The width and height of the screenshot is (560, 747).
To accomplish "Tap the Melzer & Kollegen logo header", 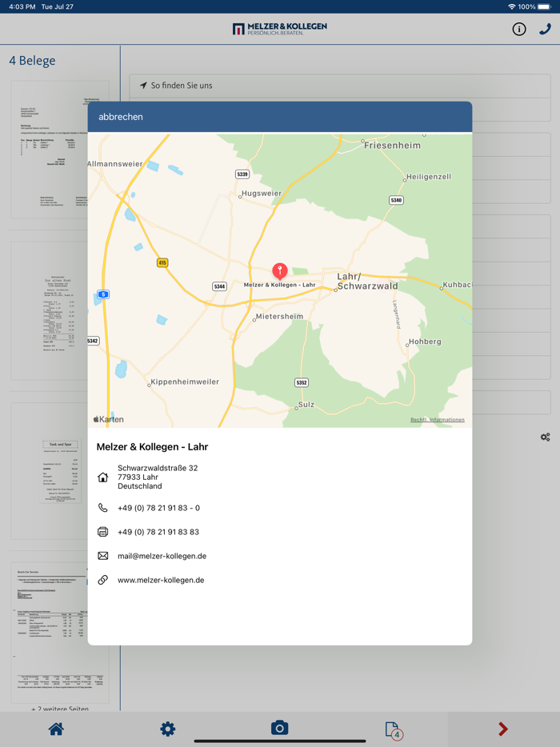I will coord(280,29).
